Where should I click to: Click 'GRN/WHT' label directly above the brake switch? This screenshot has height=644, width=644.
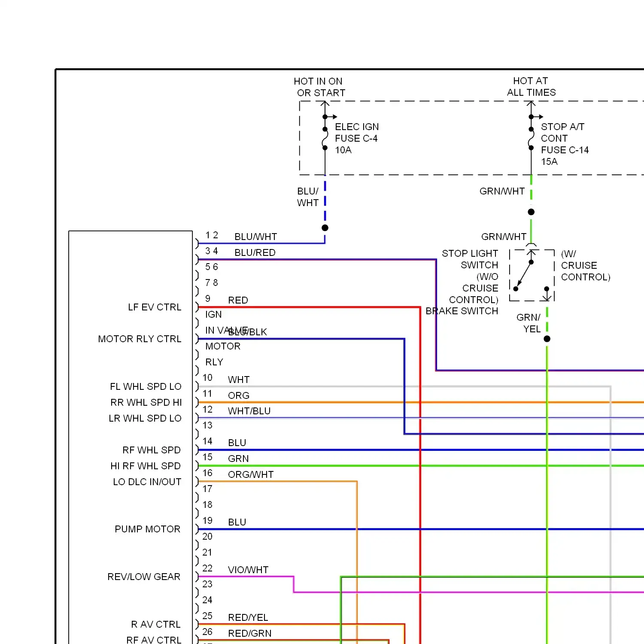(x=504, y=237)
